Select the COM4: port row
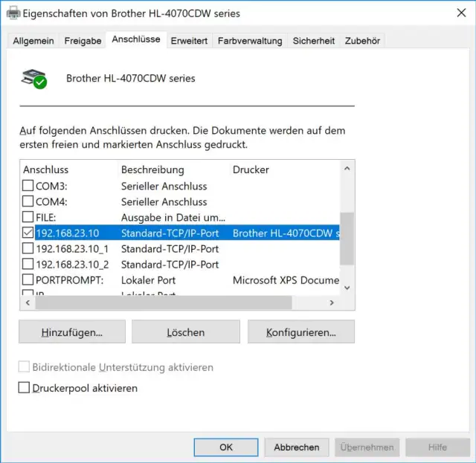This screenshot has width=476, height=463. pos(181,201)
